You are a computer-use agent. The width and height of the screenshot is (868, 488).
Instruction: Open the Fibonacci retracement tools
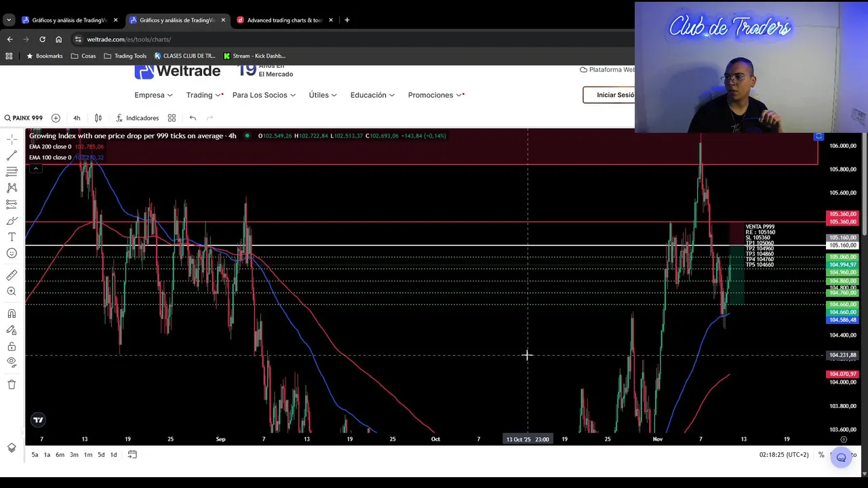click(12, 171)
